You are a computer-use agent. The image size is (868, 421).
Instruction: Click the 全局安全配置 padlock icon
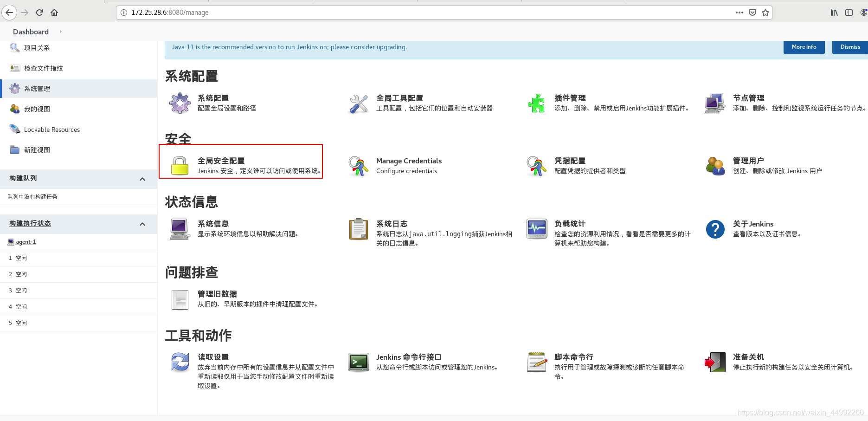180,166
